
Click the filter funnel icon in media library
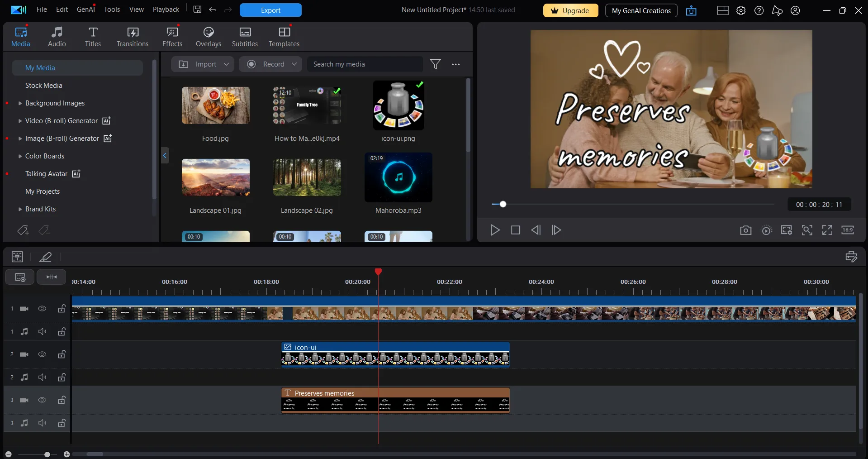435,64
